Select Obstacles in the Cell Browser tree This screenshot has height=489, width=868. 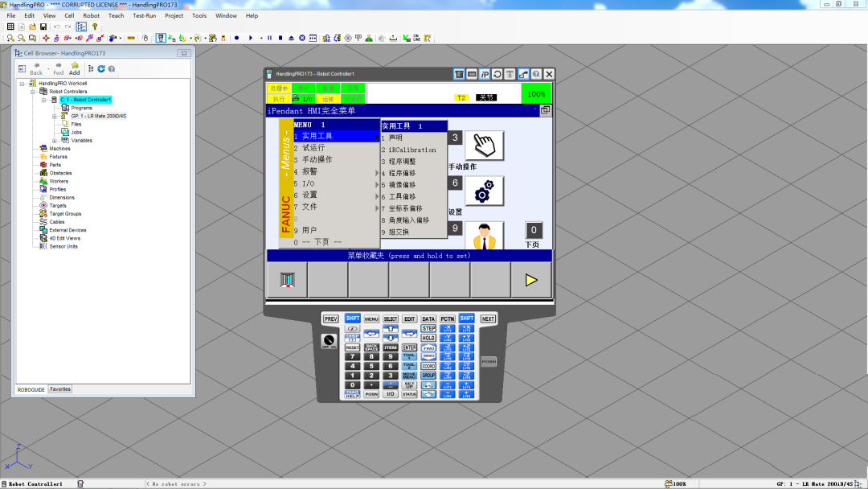60,174
